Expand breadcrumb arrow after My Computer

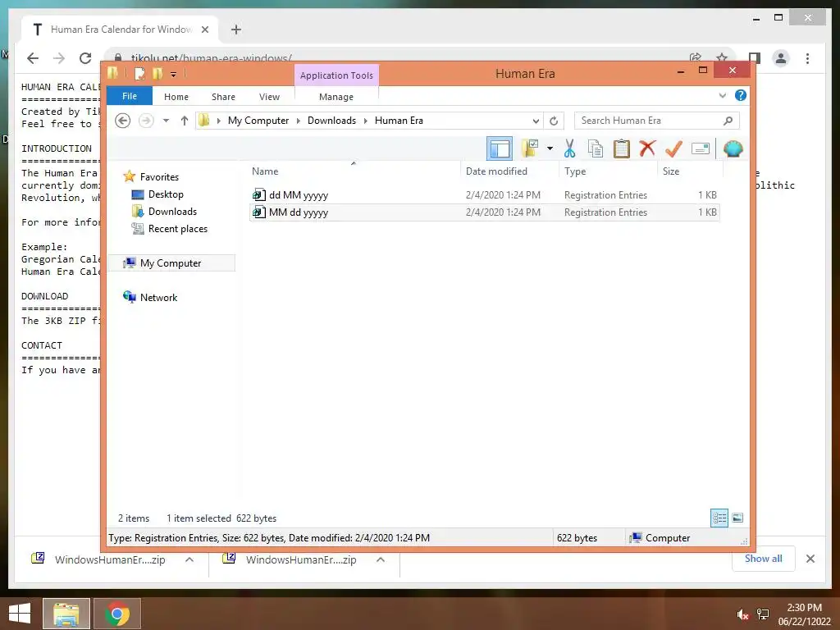[299, 121]
